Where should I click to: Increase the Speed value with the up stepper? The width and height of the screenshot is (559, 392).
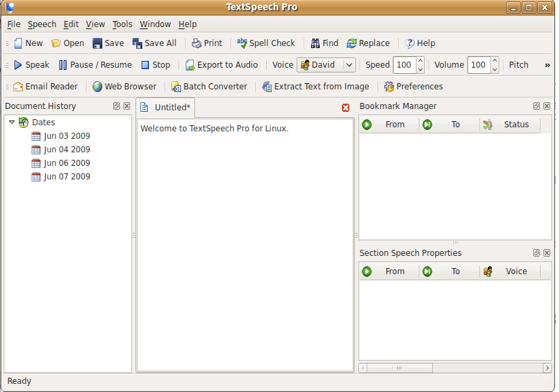(421, 62)
